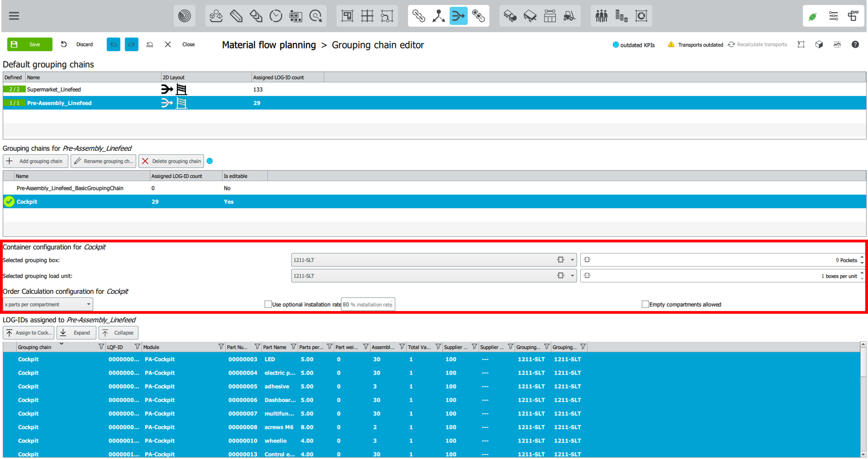Click the Expand button
This screenshot has height=459, width=868.
click(76, 333)
